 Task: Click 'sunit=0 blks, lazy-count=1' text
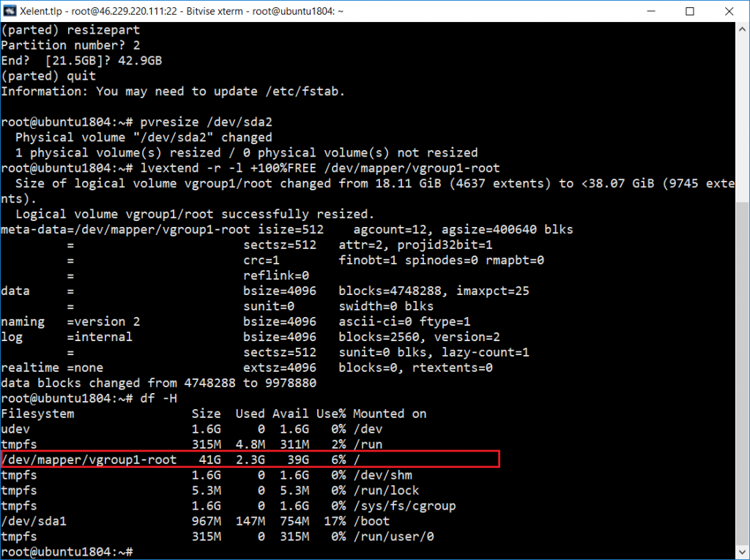[x=434, y=352]
